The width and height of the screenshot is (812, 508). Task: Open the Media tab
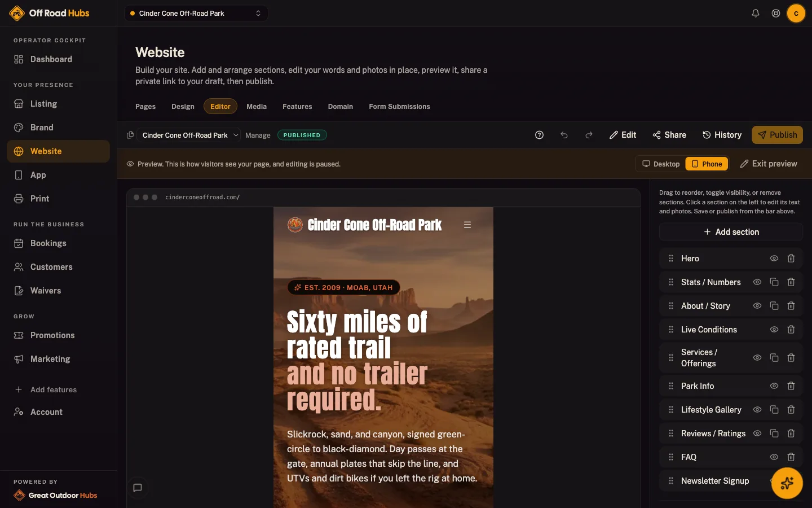tap(257, 106)
